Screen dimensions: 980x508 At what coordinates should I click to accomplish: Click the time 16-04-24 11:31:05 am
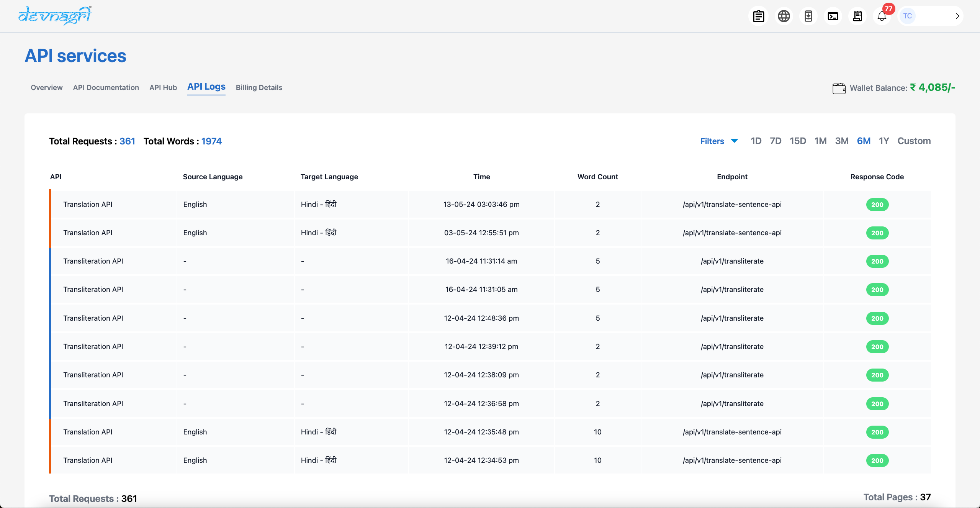point(481,289)
